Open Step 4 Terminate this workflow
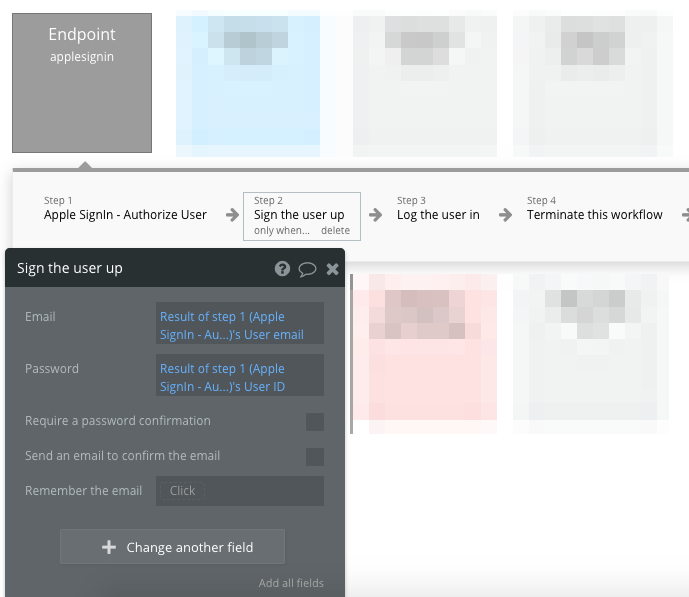Viewport: 689px width, 597px height. [x=595, y=209]
